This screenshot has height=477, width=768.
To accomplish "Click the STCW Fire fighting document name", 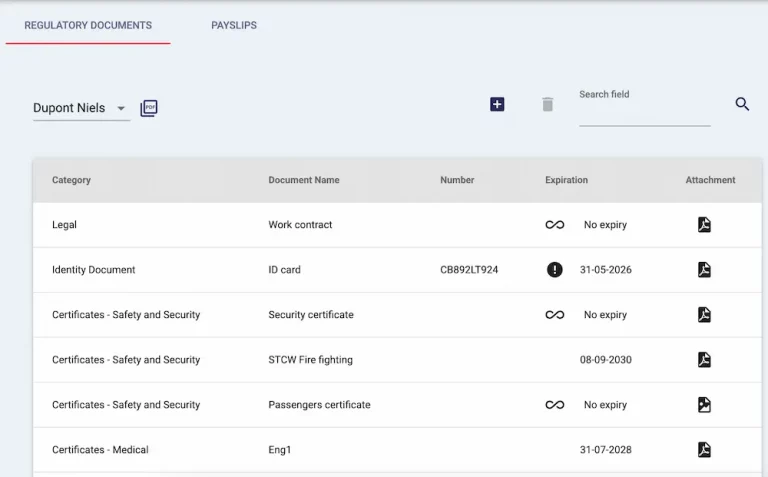I will pyautogui.click(x=311, y=360).
